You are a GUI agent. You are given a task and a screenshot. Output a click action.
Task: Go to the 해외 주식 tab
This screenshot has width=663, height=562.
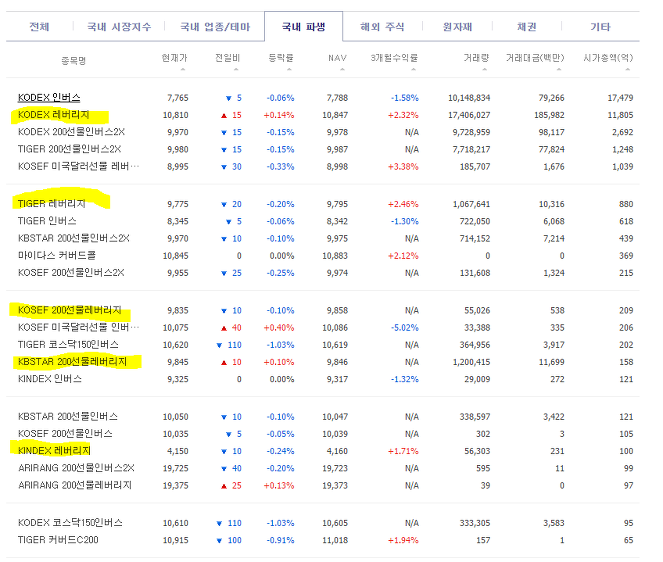tap(382, 27)
